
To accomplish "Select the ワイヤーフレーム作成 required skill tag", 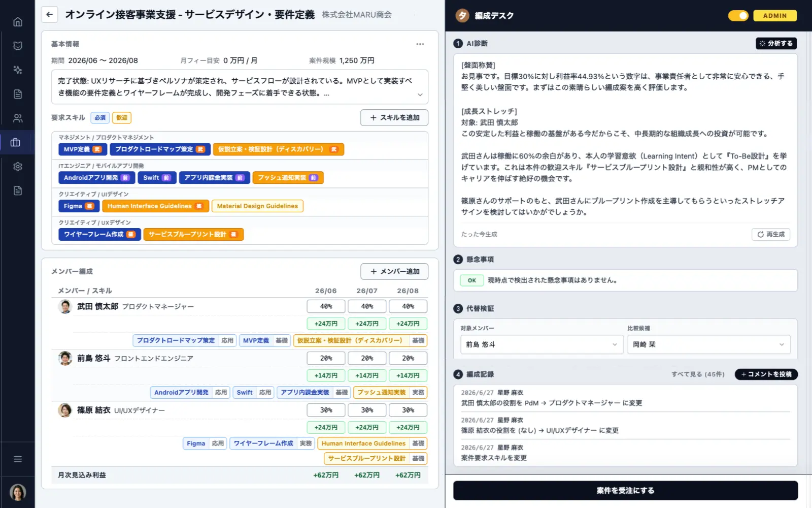I will [99, 235].
